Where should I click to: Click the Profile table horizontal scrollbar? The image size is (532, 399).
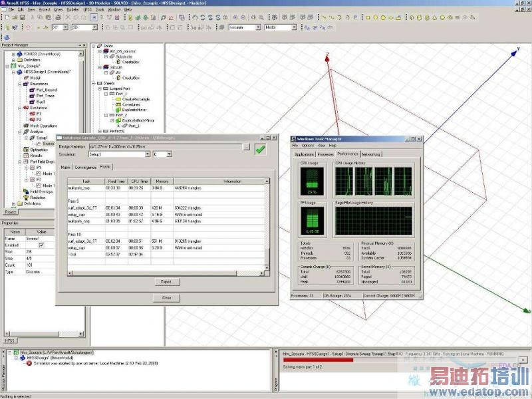[x=166, y=273]
